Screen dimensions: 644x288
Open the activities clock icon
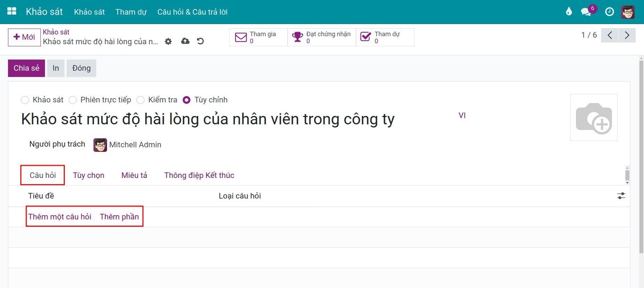(x=609, y=12)
